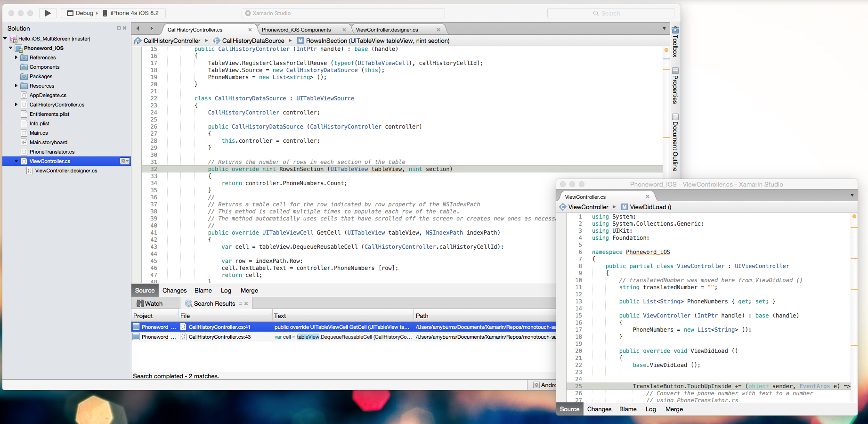Open the Toolbox side panel
This screenshot has width=868, height=424.
coord(675,42)
